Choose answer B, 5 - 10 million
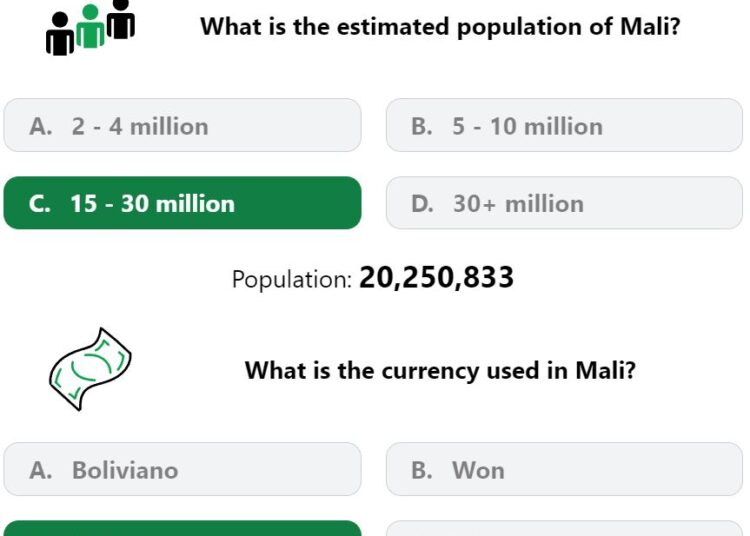The image size is (750, 536). pos(564,125)
